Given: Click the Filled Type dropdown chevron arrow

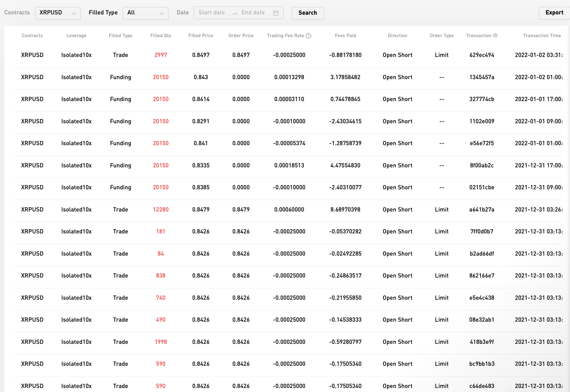Looking at the screenshot, I should (x=161, y=13).
